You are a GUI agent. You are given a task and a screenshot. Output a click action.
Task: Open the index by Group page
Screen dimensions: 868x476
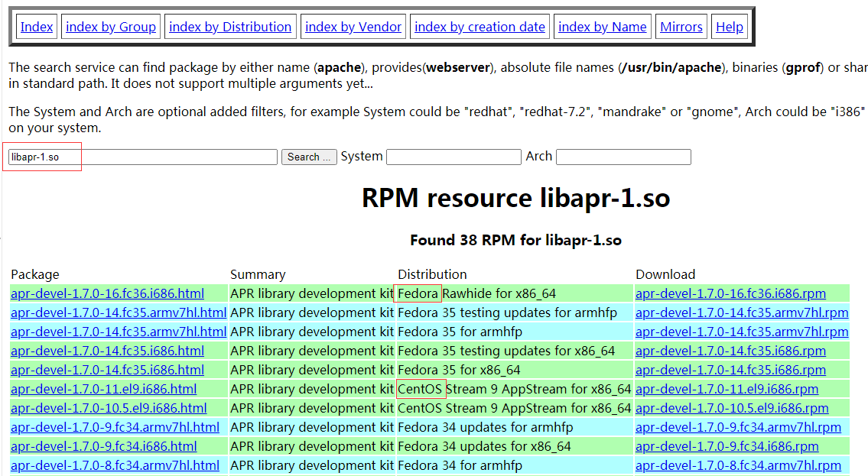point(110,26)
